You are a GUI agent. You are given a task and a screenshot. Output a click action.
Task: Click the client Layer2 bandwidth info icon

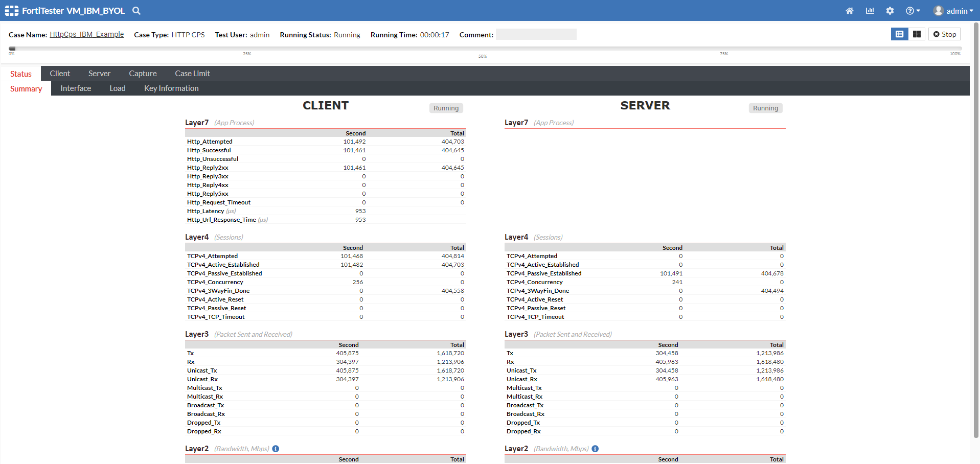[x=276, y=449]
